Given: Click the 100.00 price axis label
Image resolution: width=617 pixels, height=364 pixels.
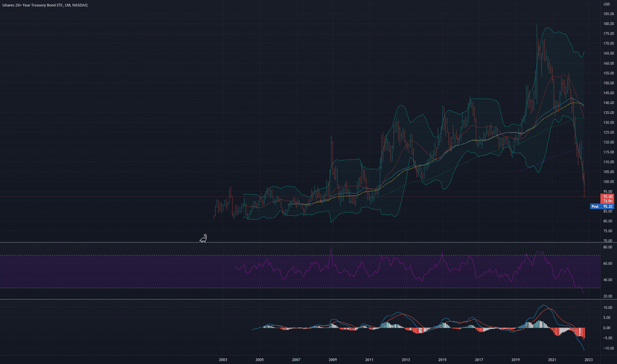Looking at the screenshot, I should [x=609, y=182].
